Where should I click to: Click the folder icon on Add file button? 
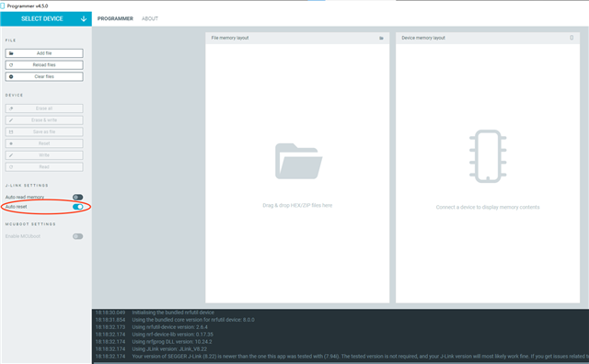click(11, 53)
